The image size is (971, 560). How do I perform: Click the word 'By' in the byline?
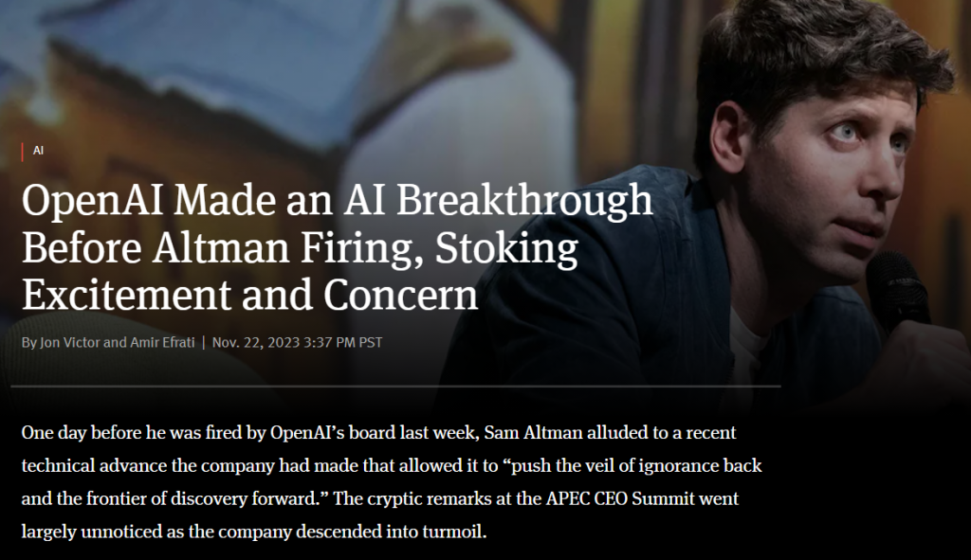[x=29, y=343]
